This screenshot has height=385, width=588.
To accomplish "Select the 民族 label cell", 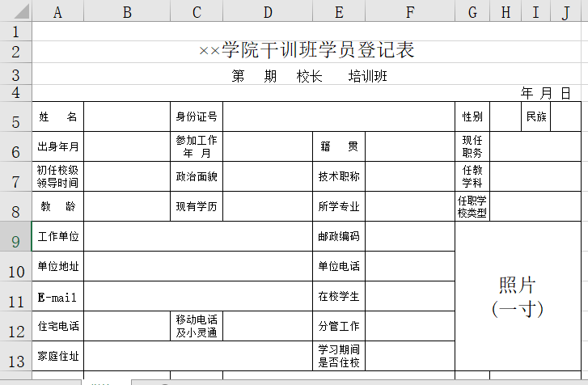I will (535, 116).
